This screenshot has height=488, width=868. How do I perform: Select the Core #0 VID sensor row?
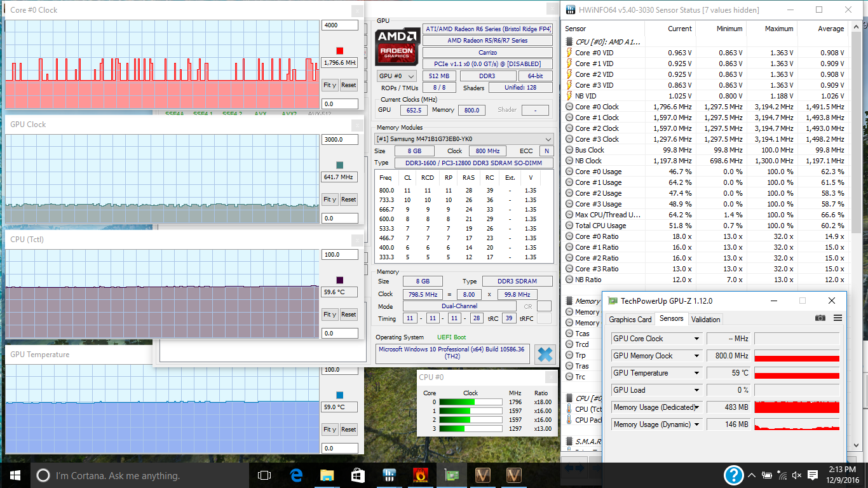[x=706, y=53]
